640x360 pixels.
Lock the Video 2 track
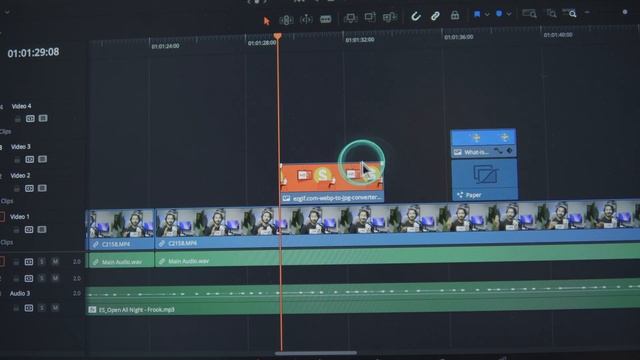click(17, 189)
